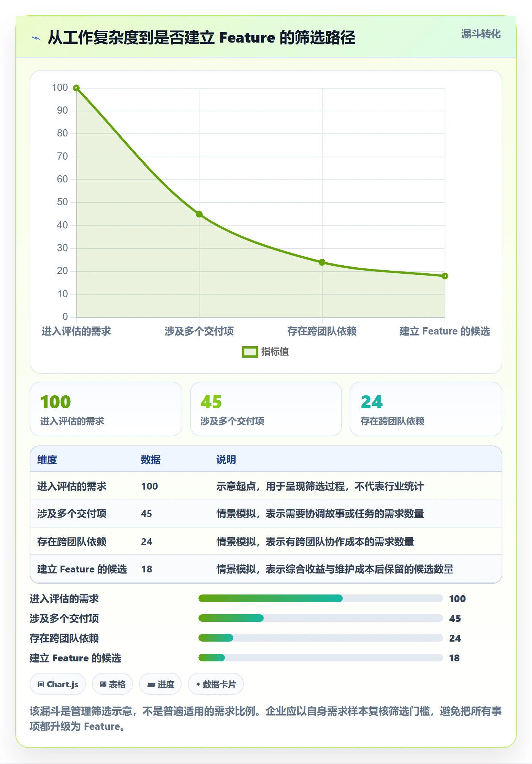
Task: Click progress bar for 涉及多个交付项
Action: (321, 618)
